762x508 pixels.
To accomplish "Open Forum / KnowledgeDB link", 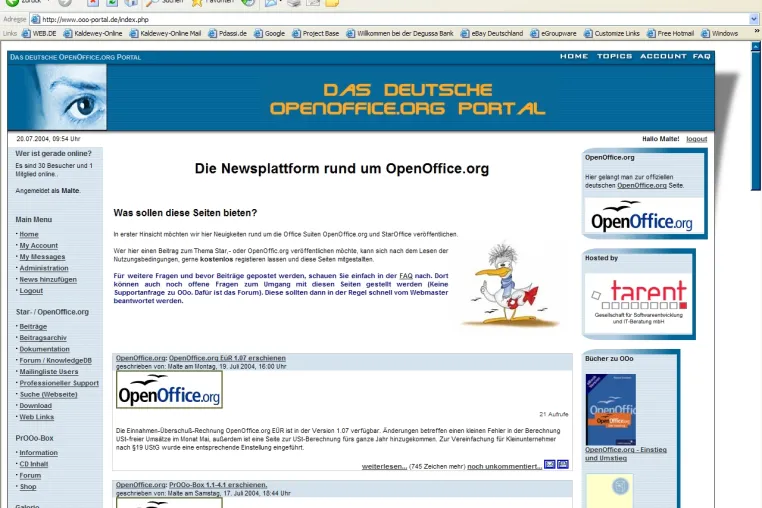I will (55, 361).
